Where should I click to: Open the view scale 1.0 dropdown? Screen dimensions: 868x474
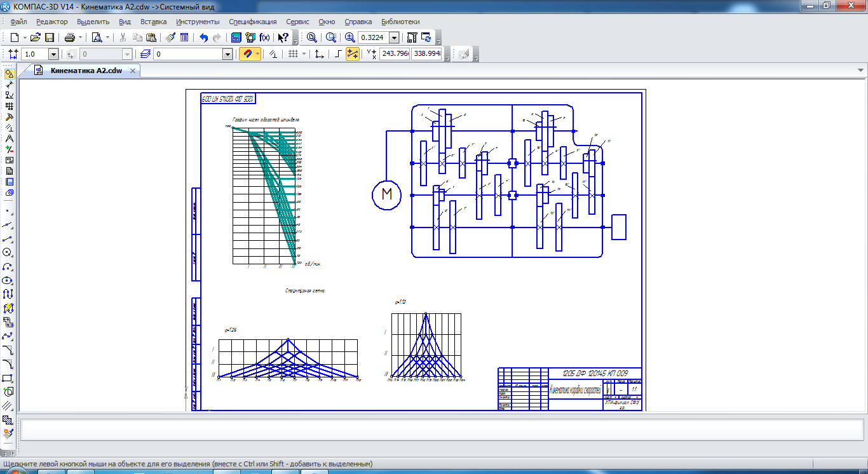tap(53, 55)
